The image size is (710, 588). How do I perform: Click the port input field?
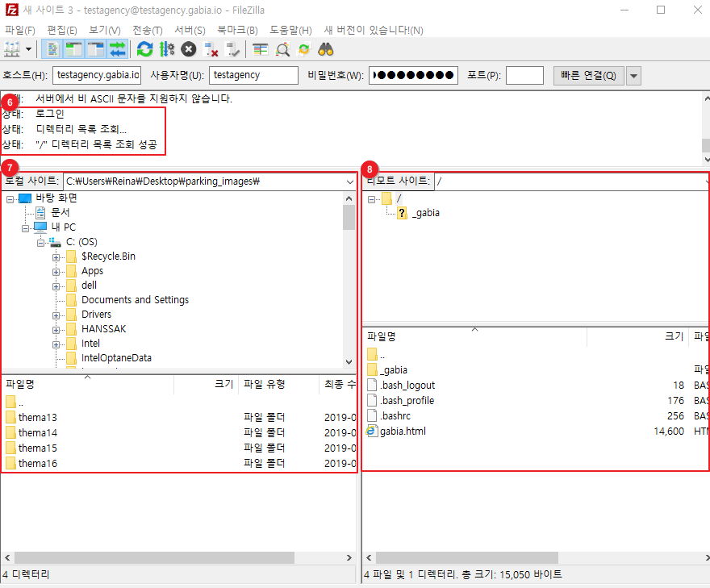524,75
